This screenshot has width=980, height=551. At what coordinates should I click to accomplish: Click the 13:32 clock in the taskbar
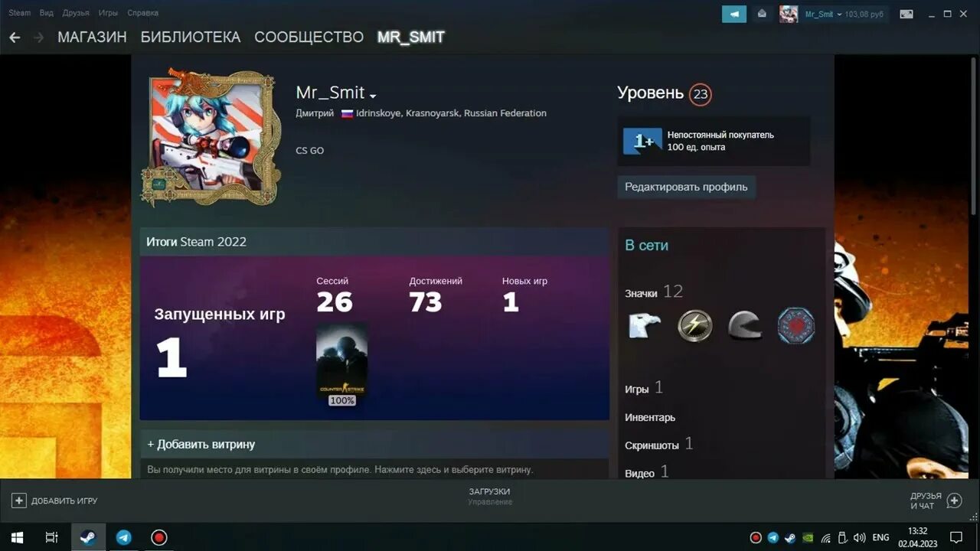917,531
